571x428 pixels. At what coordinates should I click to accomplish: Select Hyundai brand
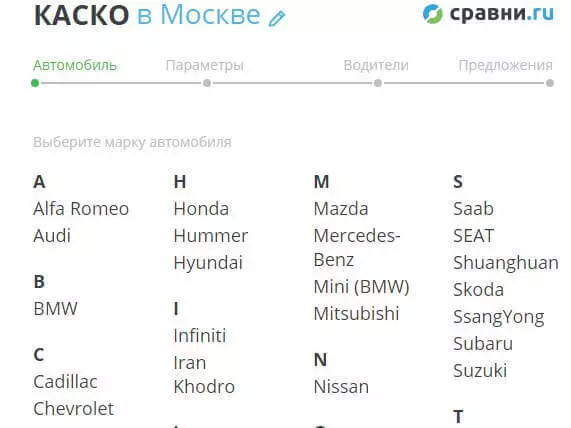point(208,263)
